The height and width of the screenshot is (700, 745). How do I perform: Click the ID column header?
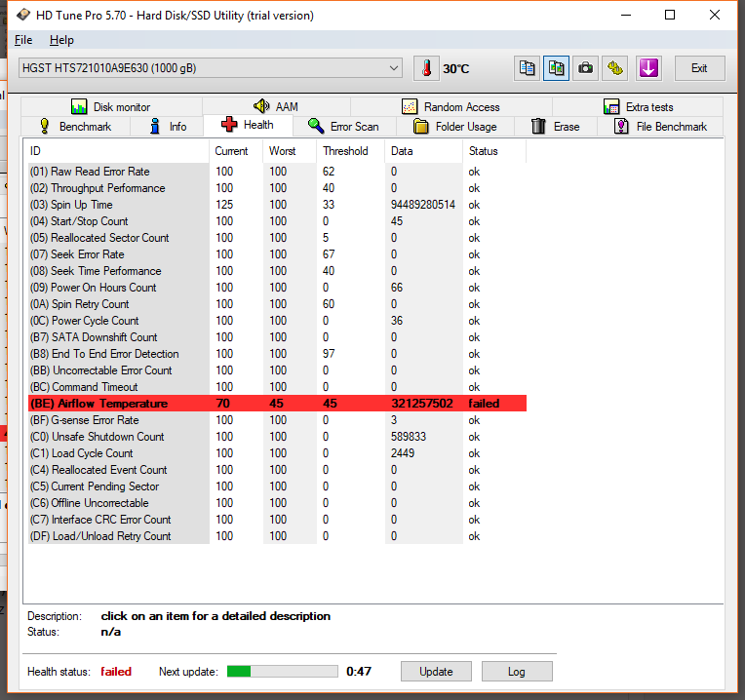117,151
